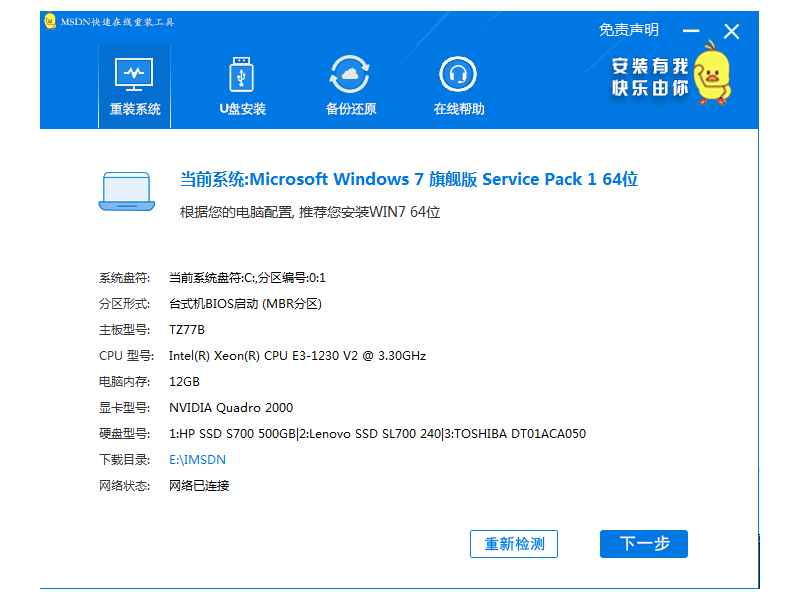The height and width of the screenshot is (600, 800).
Task: Select the 重装系统 monitor icon
Action: [x=134, y=75]
